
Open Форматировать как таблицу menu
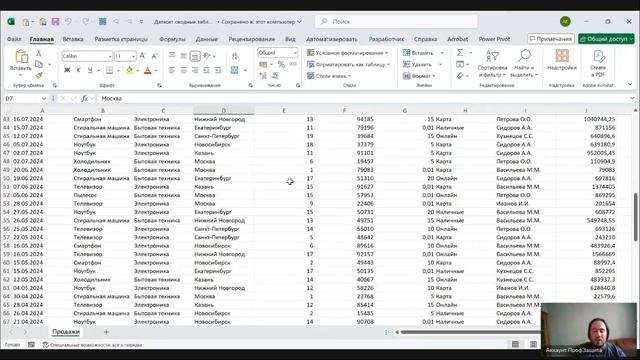[349, 64]
